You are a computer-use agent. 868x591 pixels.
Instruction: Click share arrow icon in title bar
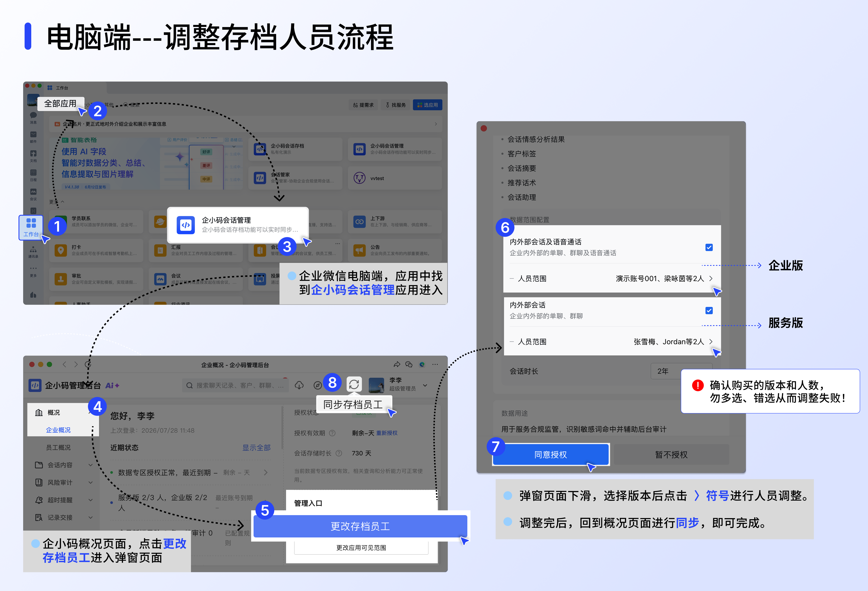pyautogui.click(x=397, y=364)
